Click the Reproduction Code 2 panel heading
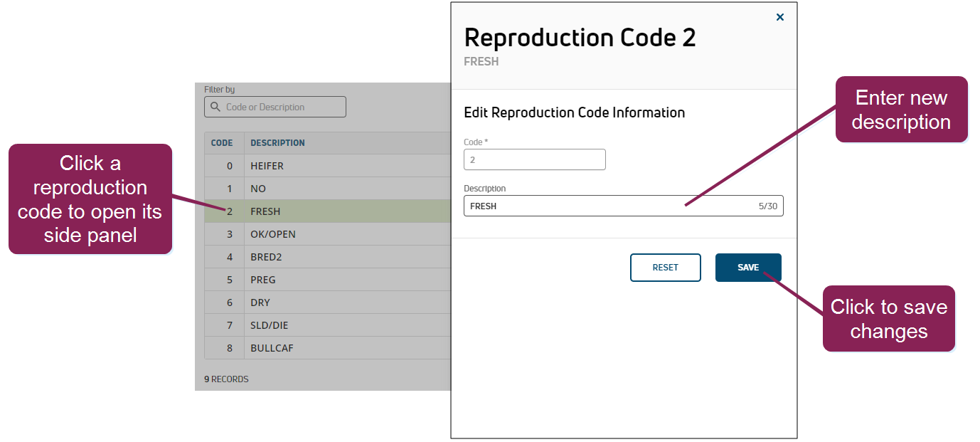The height and width of the screenshot is (442, 980). (x=580, y=38)
